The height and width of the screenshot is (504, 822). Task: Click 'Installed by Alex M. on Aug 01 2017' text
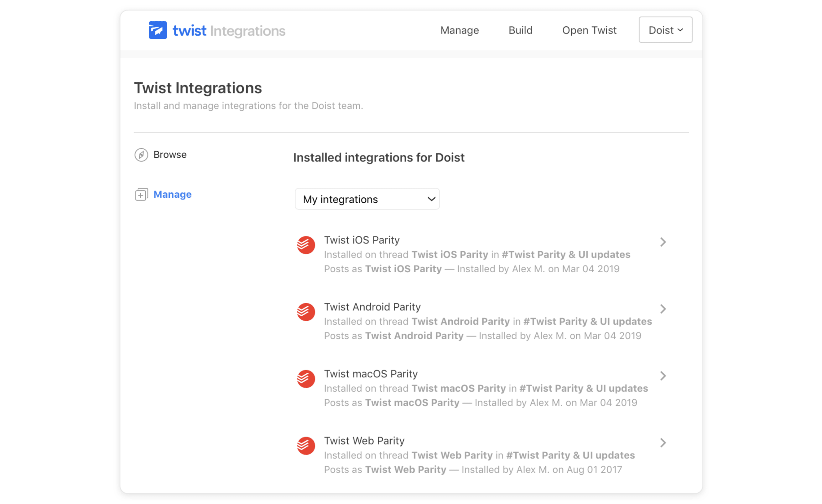[x=542, y=470]
